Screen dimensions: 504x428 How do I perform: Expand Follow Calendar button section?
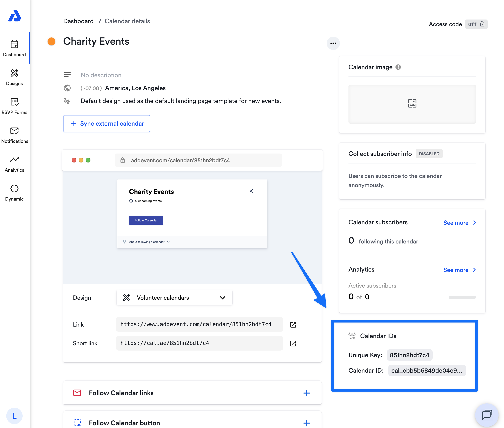(x=307, y=423)
